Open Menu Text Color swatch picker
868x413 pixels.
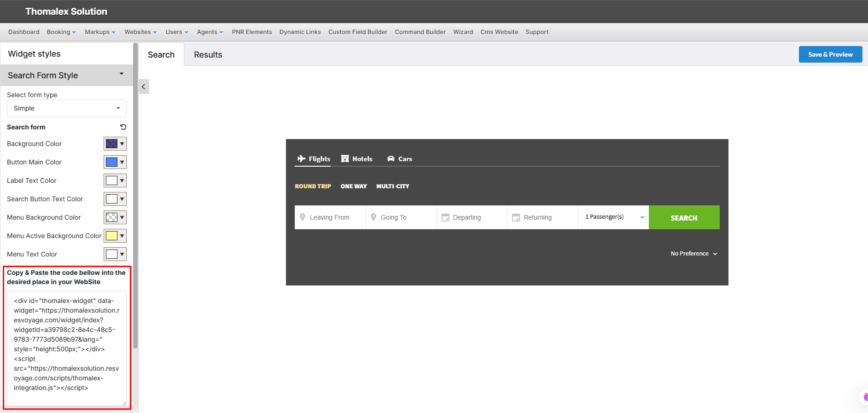(x=115, y=254)
